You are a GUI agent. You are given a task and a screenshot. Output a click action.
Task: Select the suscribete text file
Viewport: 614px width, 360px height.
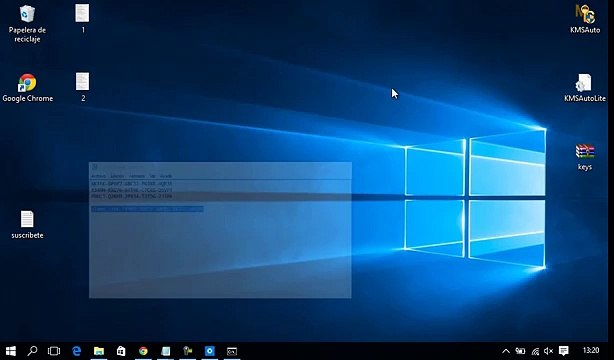point(27,224)
